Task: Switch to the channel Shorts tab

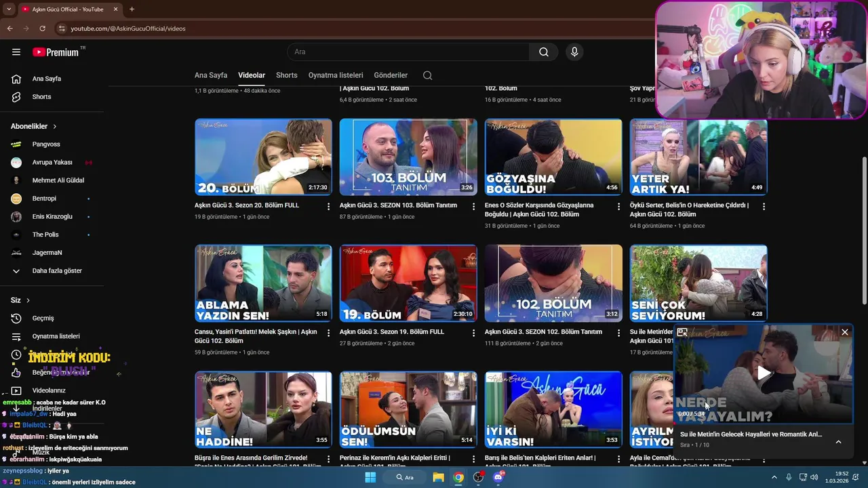Action: point(287,75)
